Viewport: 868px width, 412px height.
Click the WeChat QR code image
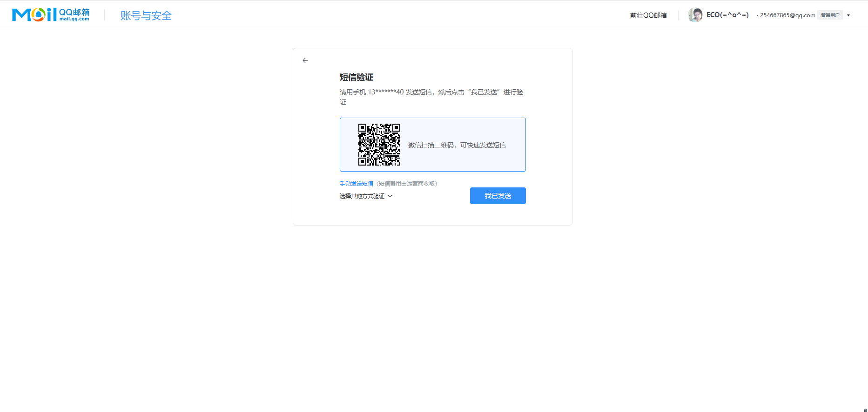point(379,145)
